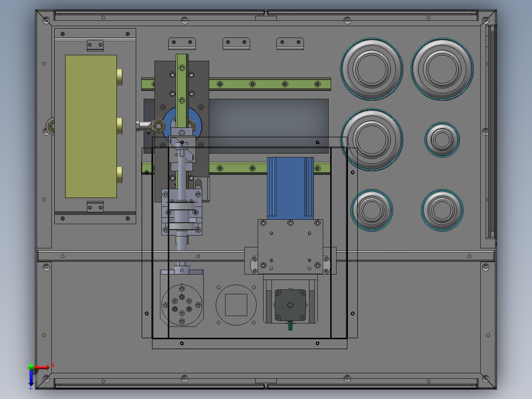Select the middle of three top brackets
This screenshot has width=532, height=399.
click(x=236, y=43)
